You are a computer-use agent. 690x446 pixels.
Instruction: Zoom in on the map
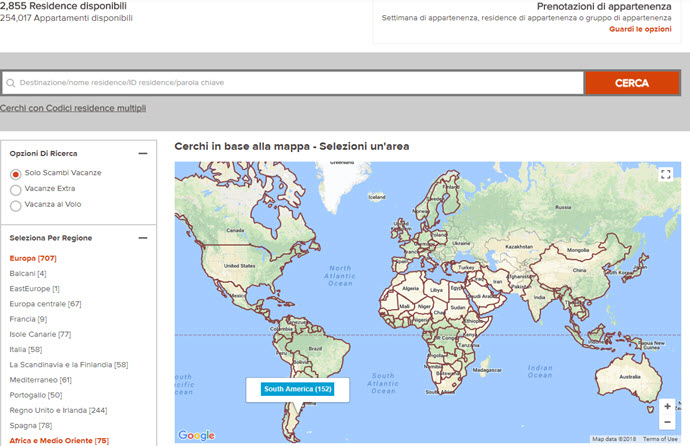(x=667, y=407)
